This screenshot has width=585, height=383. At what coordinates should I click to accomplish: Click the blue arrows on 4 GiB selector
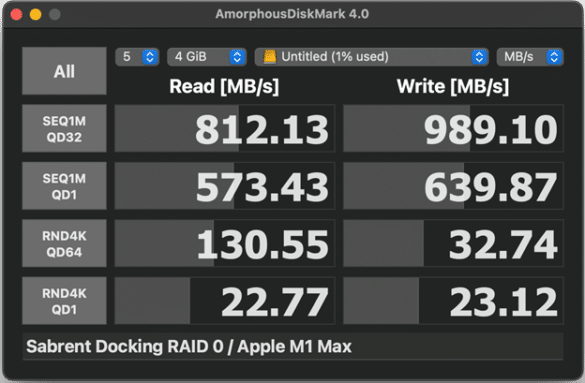tap(237, 57)
